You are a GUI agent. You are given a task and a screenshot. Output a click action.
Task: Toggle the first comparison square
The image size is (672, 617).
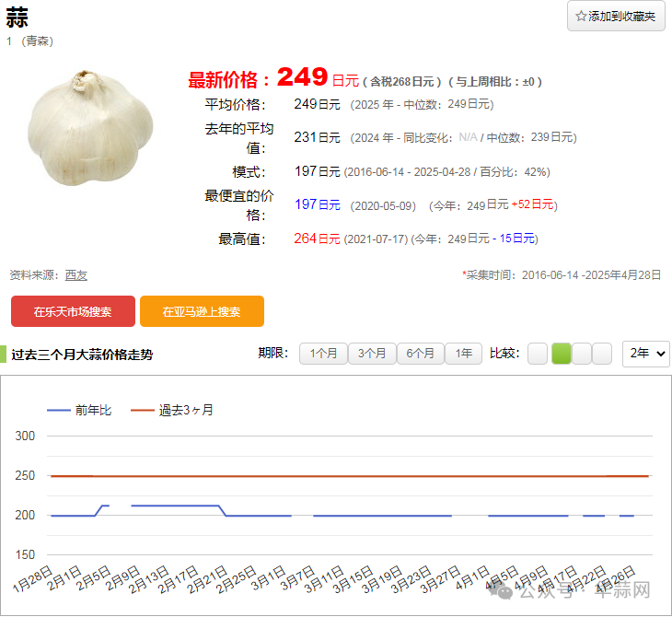538,354
